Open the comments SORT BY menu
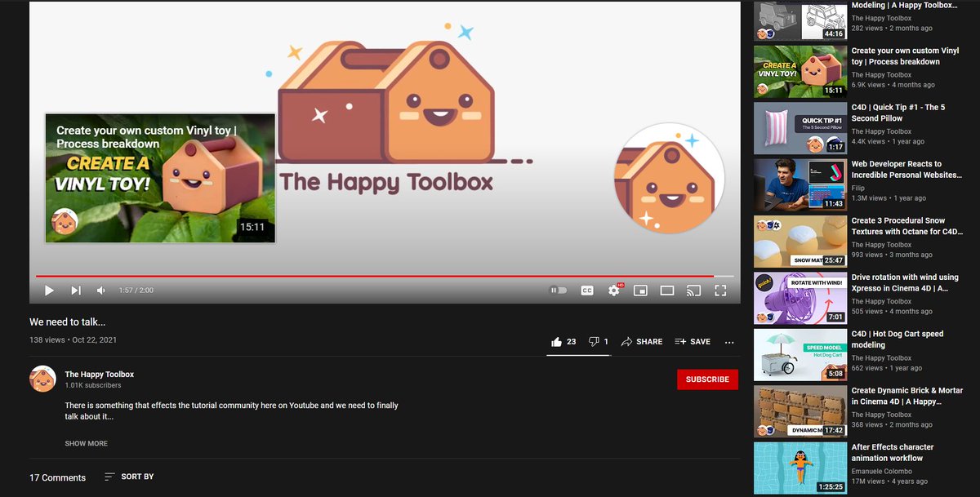Image resolution: width=980 pixels, height=497 pixels. [x=130, y=477]
